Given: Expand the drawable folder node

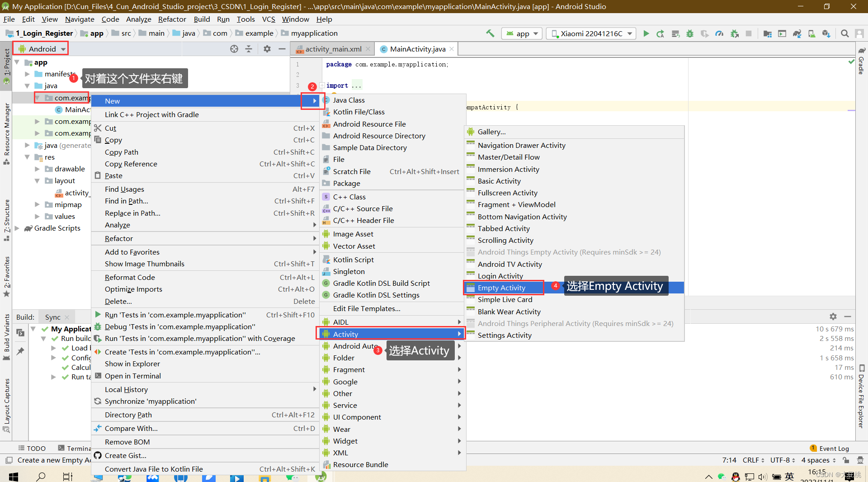Looking at the screenshot, I should (x=37, y=169).
